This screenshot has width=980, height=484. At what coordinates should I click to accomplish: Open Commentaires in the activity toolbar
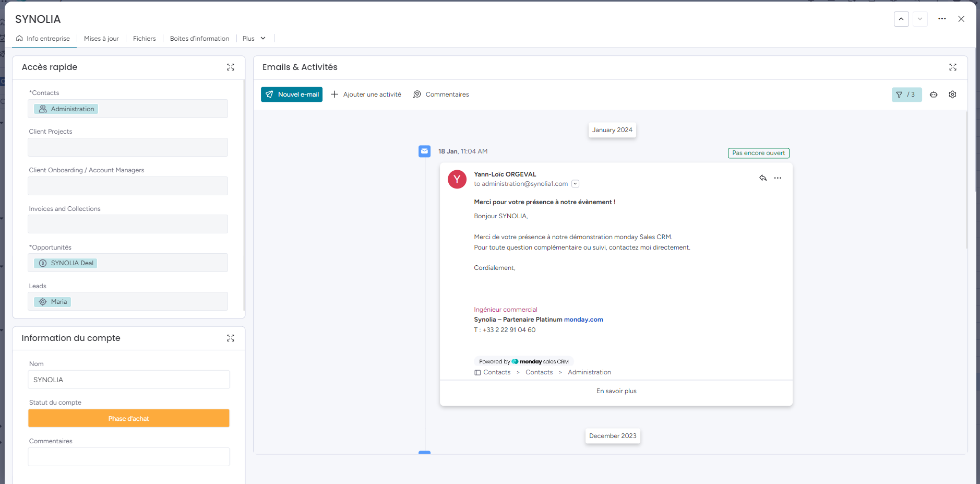click(441, 95)
